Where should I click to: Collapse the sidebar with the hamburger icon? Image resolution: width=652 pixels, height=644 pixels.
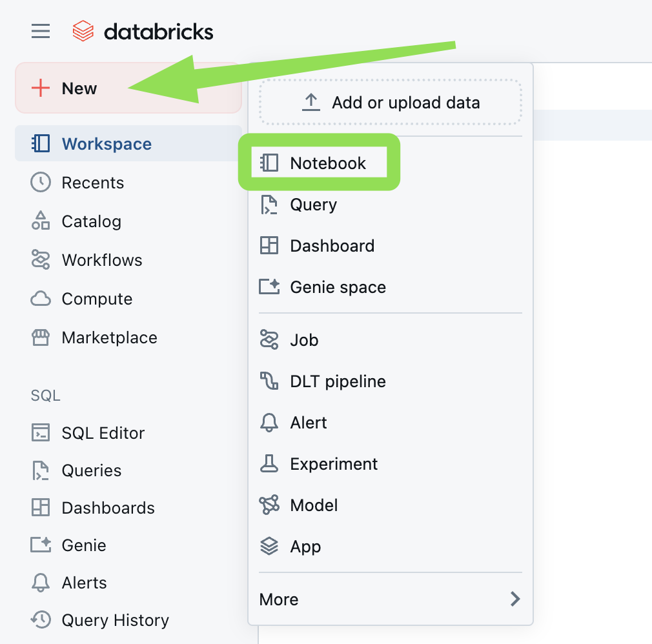[40, 30]
